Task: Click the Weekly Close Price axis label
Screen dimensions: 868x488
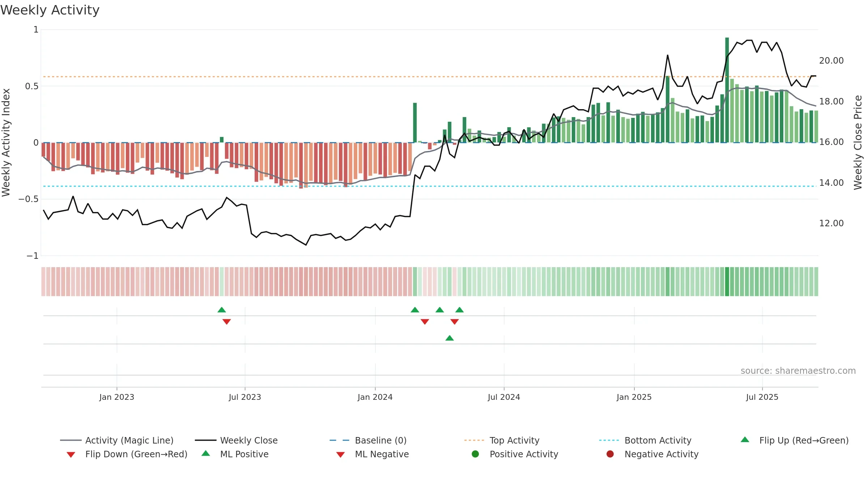Action: (x=858, y=143)
